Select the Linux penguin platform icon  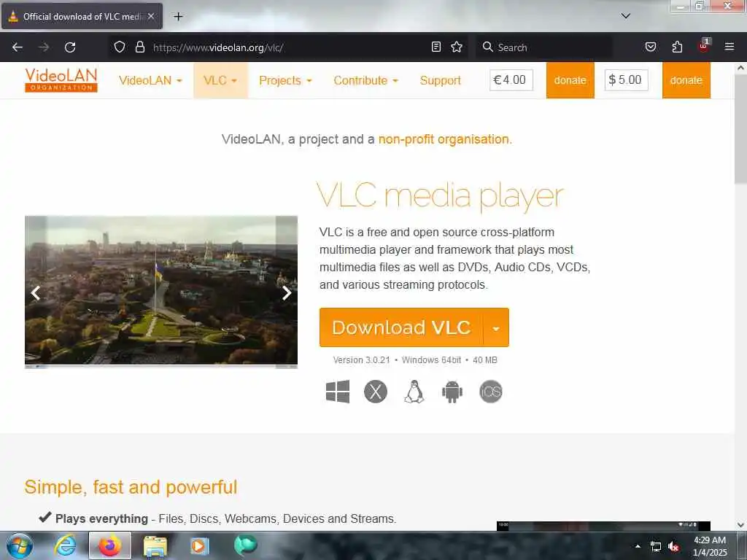coord(414,392)
